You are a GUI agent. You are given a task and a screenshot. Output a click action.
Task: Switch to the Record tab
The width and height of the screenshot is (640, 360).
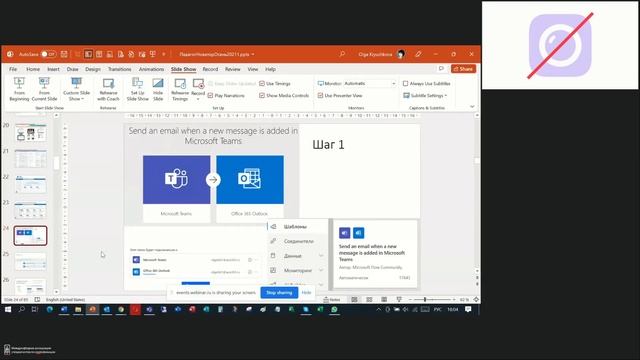tap(210, 69)
